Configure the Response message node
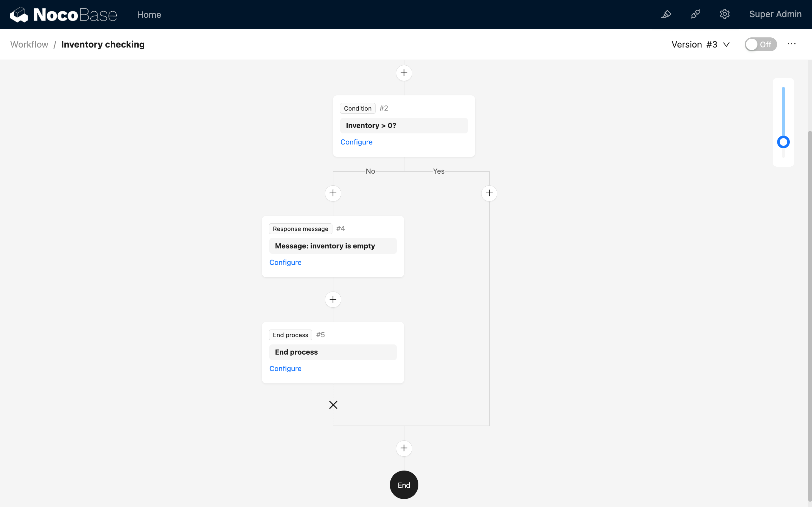This screenshot has height=507, width=812. pyautogui.click(x=285, y=262)
